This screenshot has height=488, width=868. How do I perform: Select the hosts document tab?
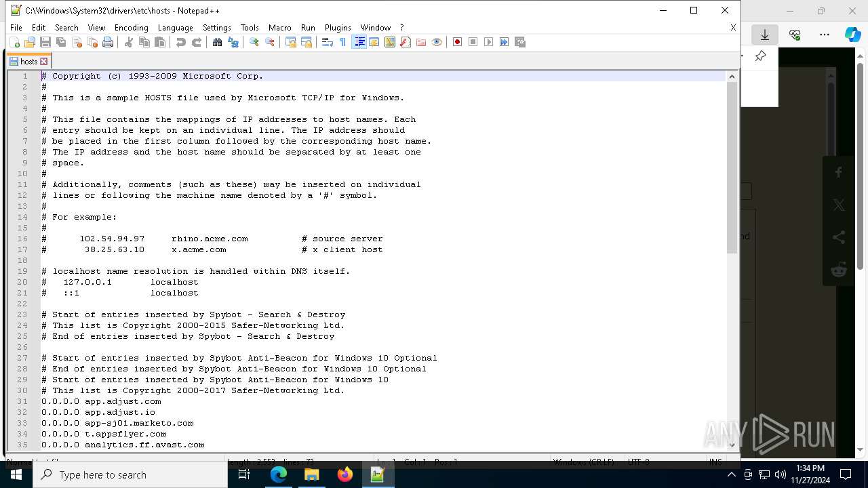[x=28, y=61]
